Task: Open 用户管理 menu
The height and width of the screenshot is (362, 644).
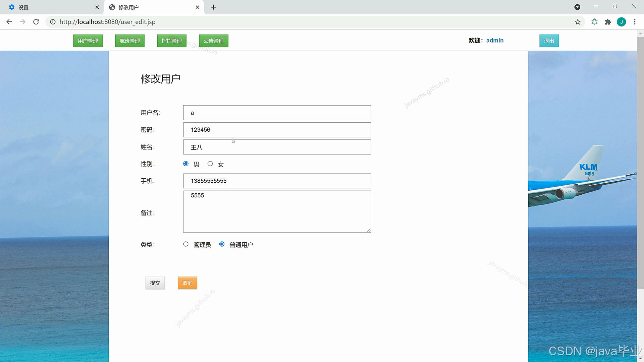Action: [88, 41]
